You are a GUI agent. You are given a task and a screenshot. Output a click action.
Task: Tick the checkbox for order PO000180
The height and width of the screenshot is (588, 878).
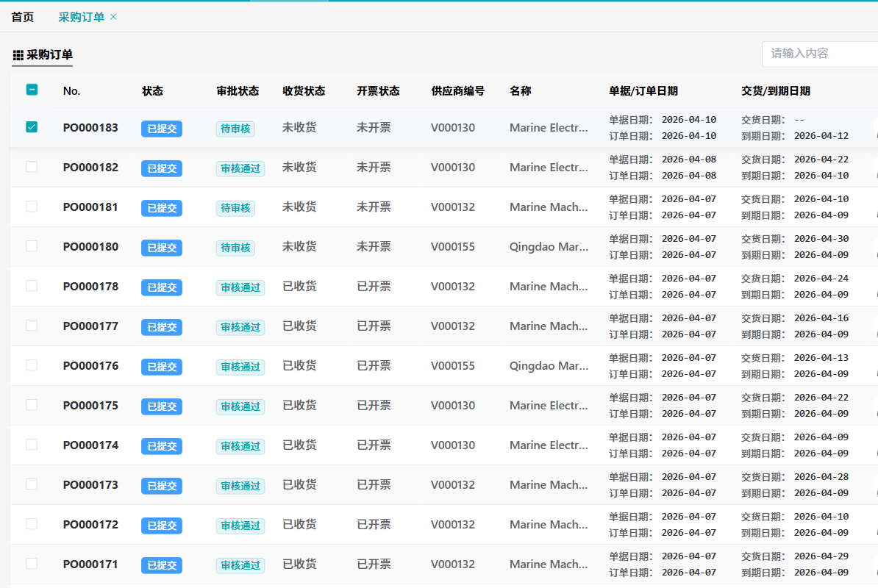pos(32,246)
